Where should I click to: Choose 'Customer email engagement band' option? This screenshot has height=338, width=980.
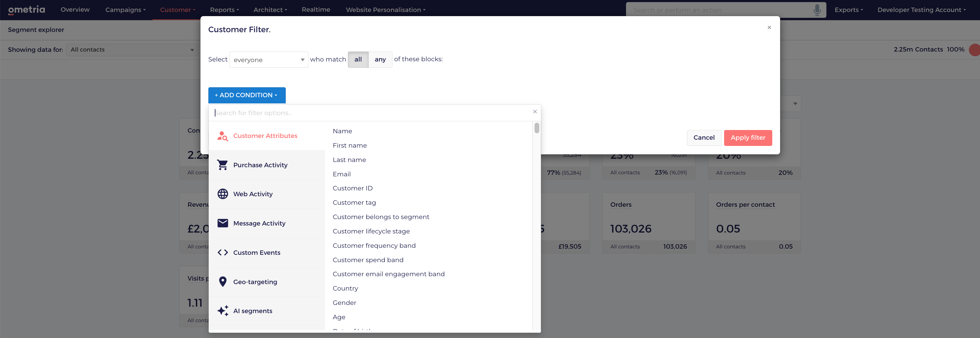pos(388,274)
